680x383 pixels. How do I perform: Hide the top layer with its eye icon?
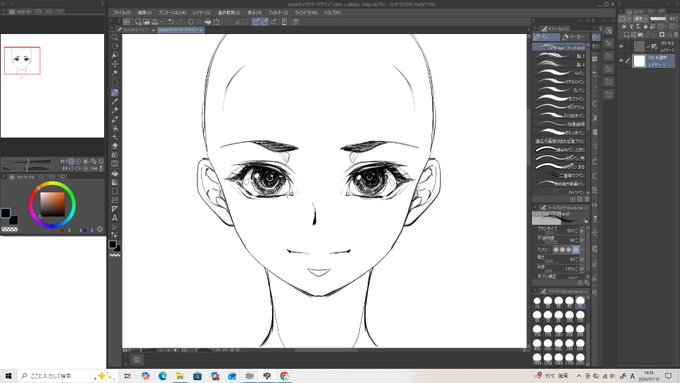621,46
